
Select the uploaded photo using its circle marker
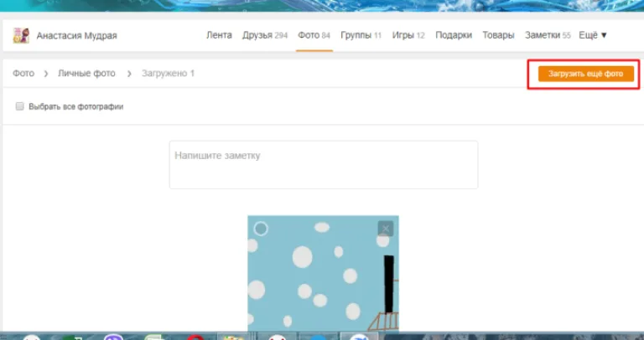click(x=261, y=229)
